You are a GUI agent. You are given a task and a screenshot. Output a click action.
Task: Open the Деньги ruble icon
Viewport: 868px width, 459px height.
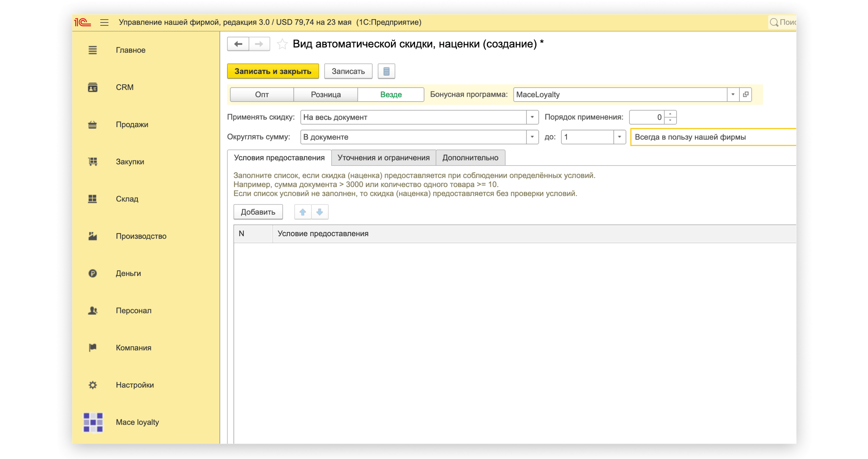coord(93,274)
